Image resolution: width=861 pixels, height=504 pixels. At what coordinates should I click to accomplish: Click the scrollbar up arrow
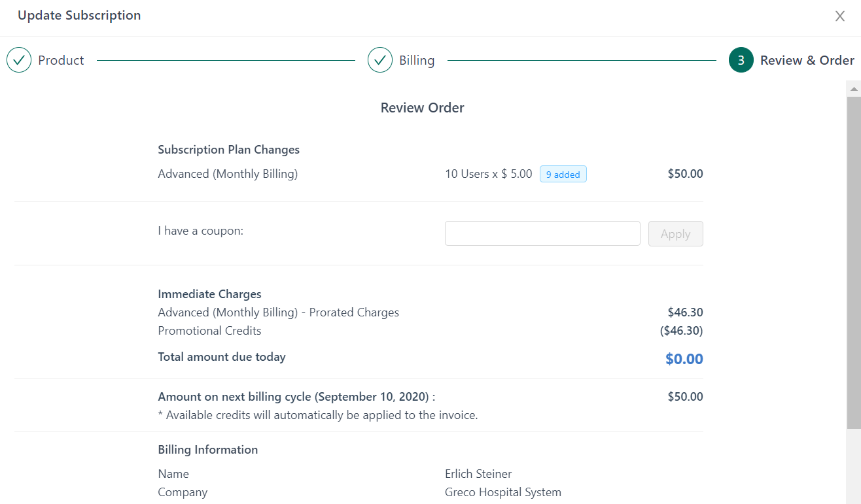pos(853,88)
